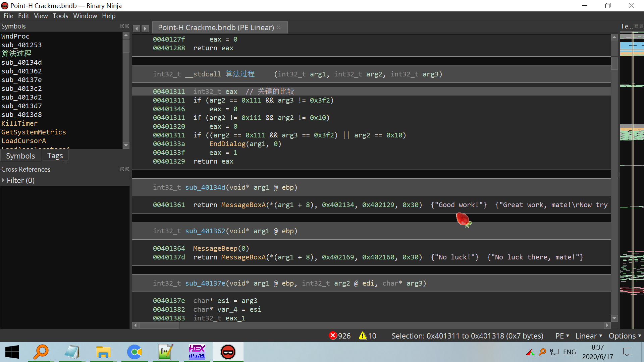The width and height of the screenshot is (644, 362).
Task: Click the yellow warning count icon
Action: coord(363,336)
